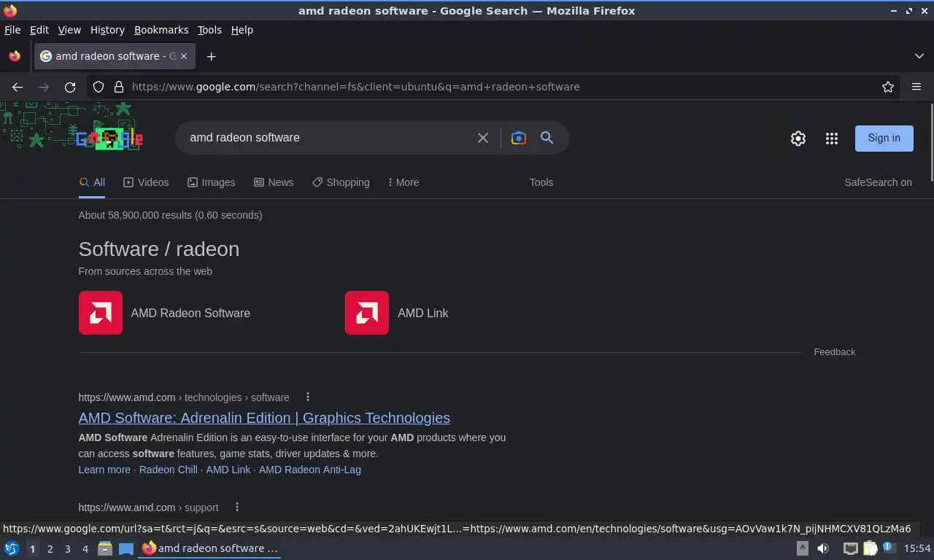934x560 pixels.
Task: Open options for amd.com support result
Action: pos(237,507)
